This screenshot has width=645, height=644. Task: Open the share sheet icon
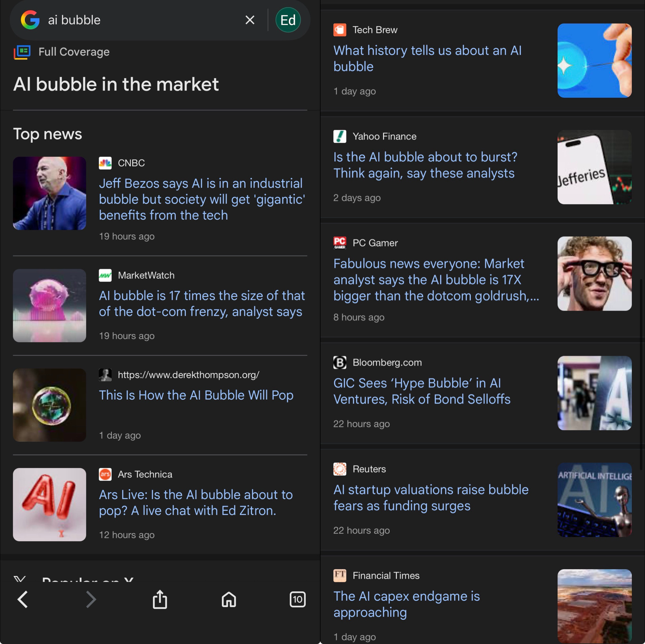pyautogui.click(x=160, y=599)
